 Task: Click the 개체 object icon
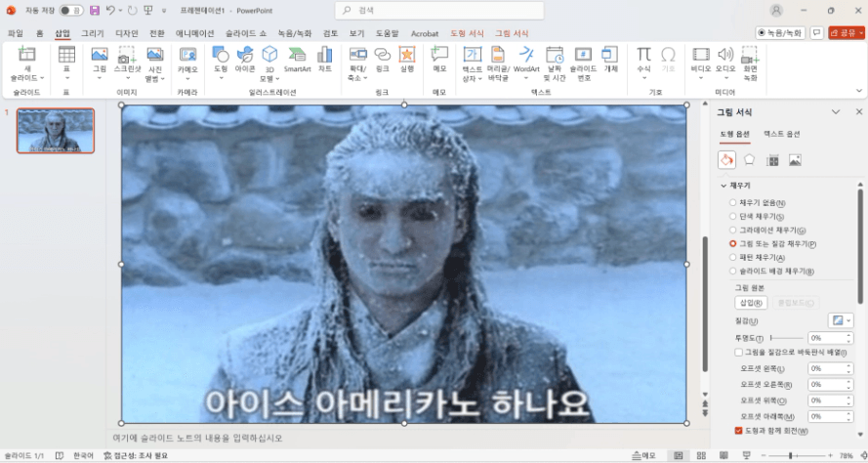point(610,55)
